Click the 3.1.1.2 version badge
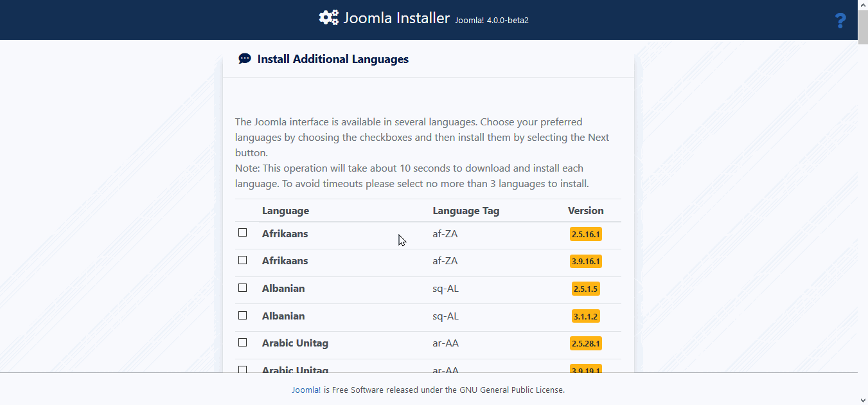The image size is (868, 405). pyautogui.click(x=585, y=316)
